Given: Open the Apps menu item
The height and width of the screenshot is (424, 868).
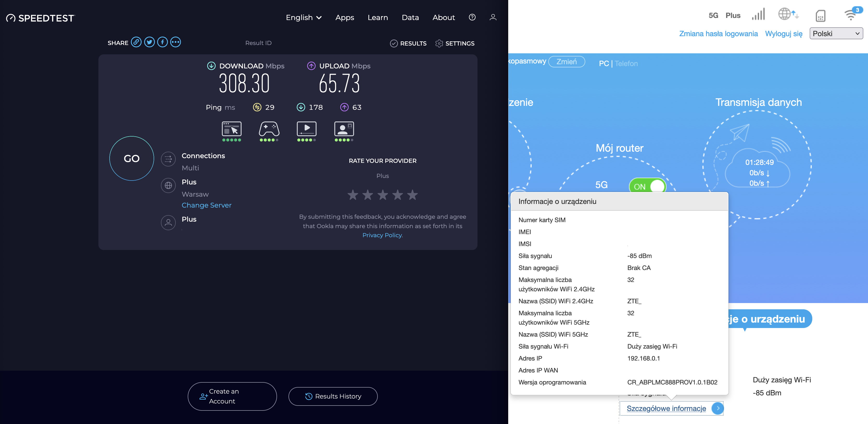Looking at the screenshot, I should (344, 17).
